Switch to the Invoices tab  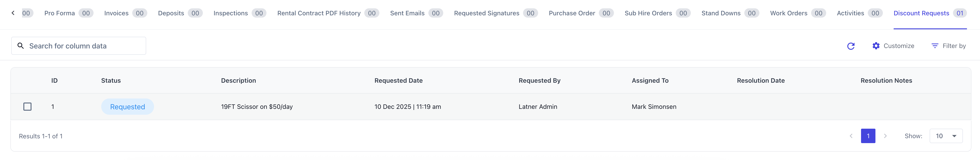[116, 13]
